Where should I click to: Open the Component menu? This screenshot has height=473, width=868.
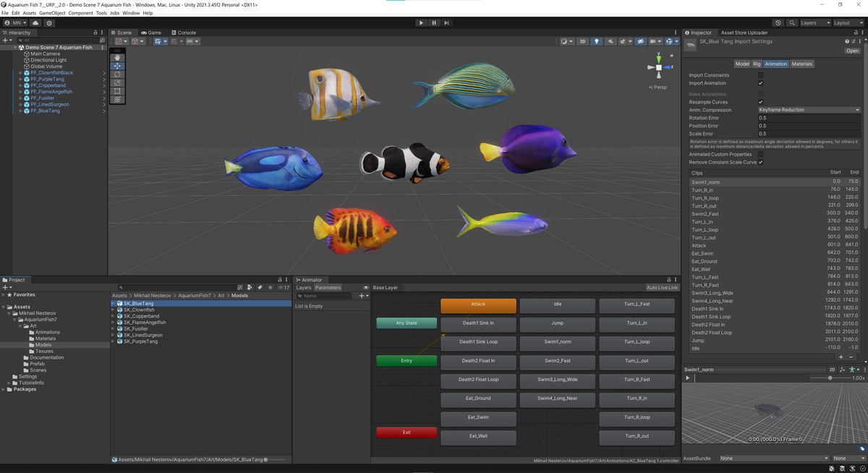80,13
